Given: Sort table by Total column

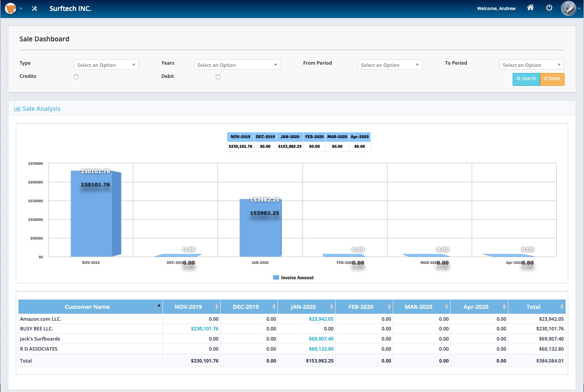Looking at the screenshot, I should pos(562,307).
